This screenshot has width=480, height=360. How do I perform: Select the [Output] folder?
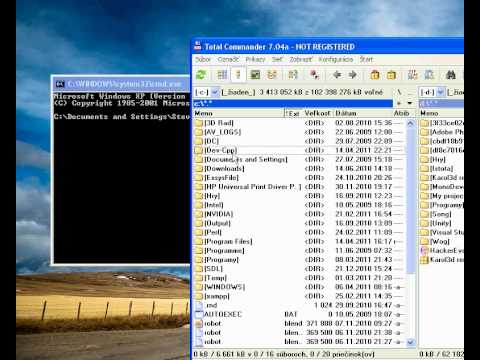click(300, 223)
